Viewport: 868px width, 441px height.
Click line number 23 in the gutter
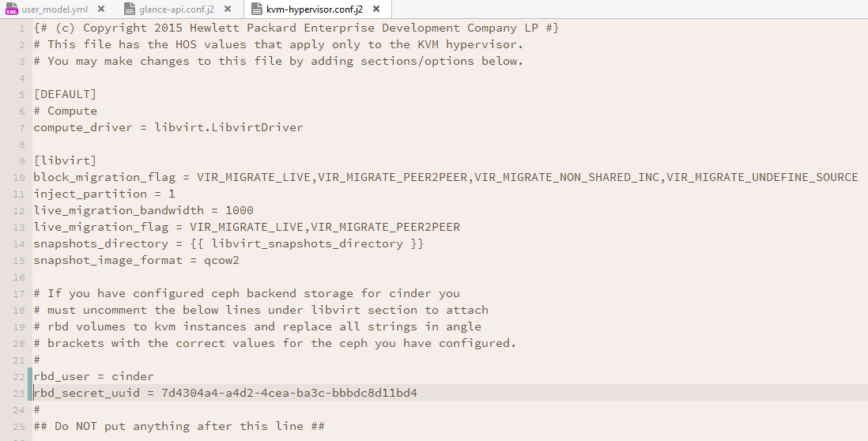20,393
